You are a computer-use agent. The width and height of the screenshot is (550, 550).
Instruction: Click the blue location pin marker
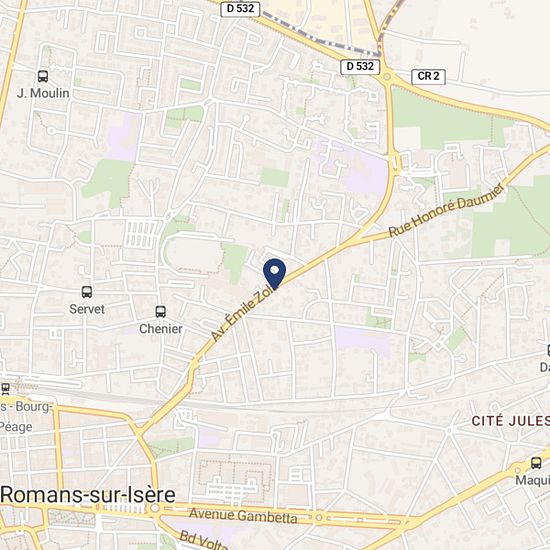(275, 274)
